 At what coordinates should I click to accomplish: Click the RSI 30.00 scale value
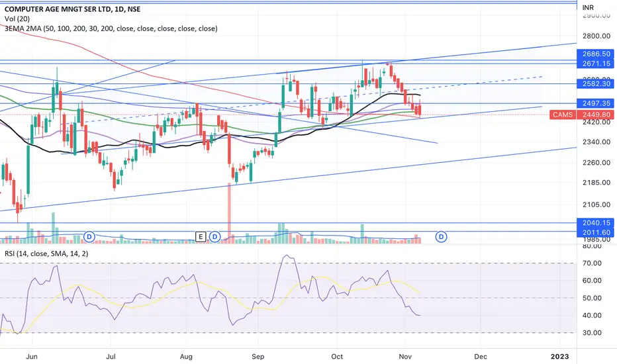[x=592, y=332]
